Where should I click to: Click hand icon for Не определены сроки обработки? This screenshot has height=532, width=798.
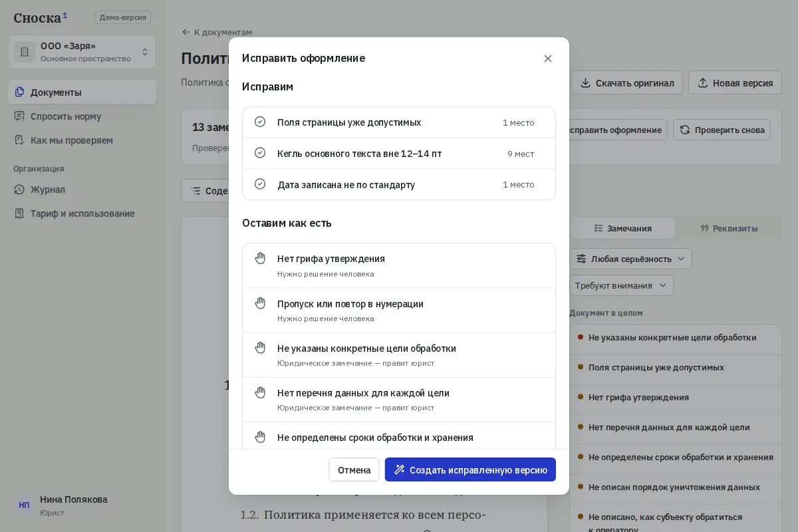click(260, 437)
